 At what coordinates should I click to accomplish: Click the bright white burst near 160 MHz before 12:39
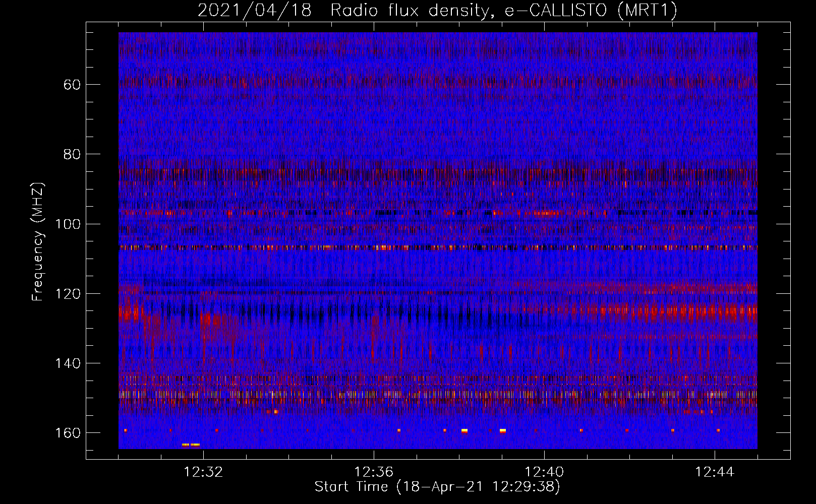(x=464, y=430)
